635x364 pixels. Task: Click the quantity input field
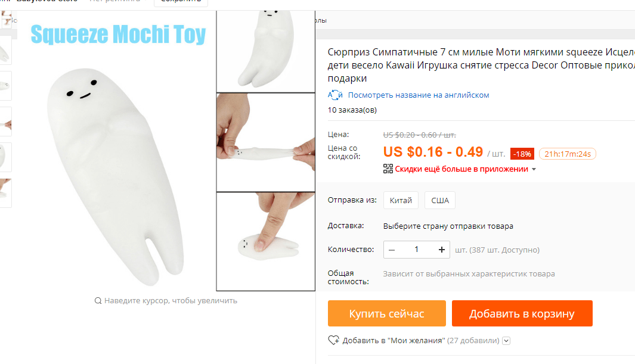click(x=416, y=250)
